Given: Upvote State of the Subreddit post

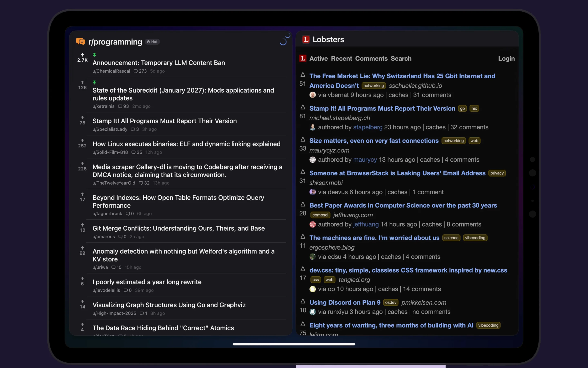Looking at the screenshot, I should click(x=82, y=83).
